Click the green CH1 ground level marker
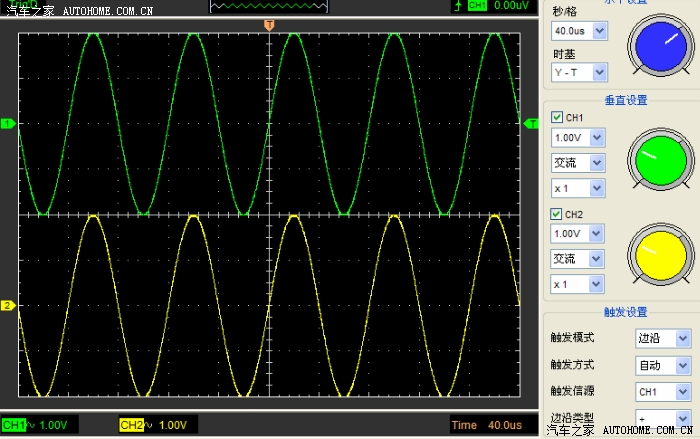The height and width of the screenshot is (439, 700). pos(8,124)
